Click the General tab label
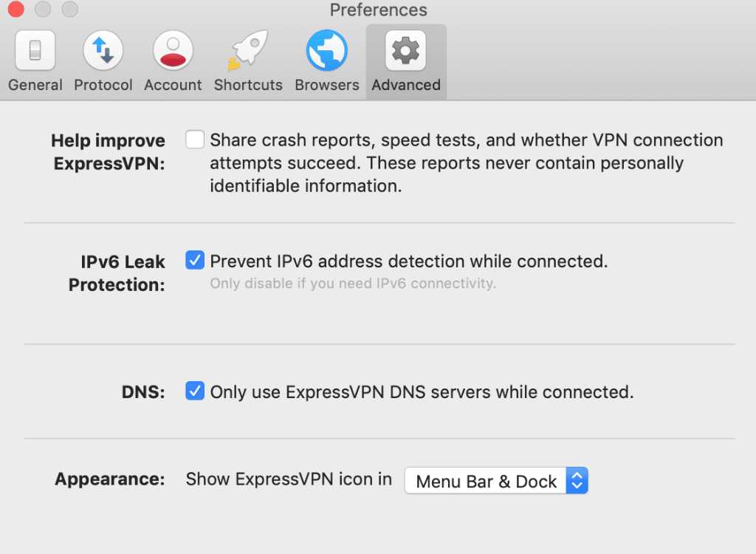This screenshot has height=554, width=756. [35, 85]
